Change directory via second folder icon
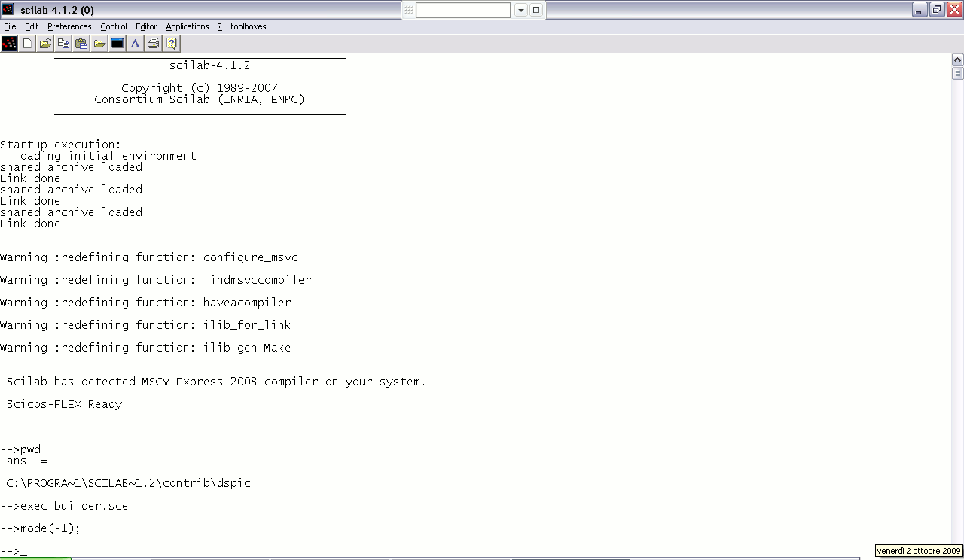This screenshot has width=964, height=560. coord(99,44)
